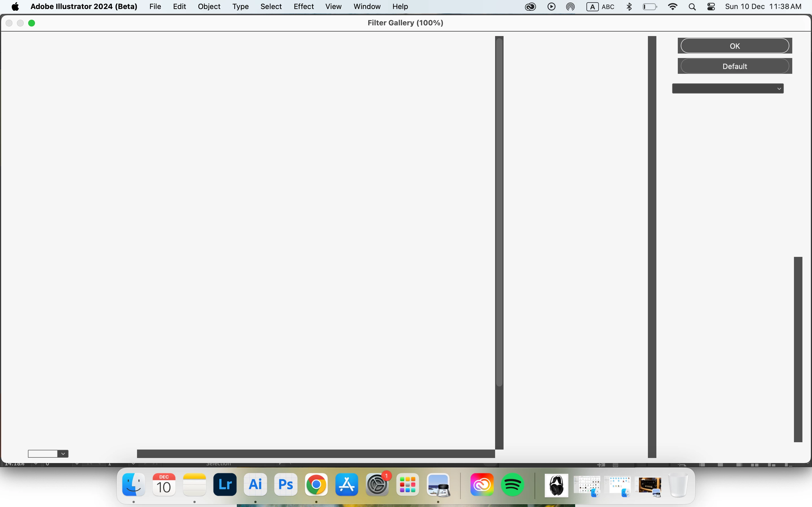
Task: Click the Wi-Fi status icon
Action: tap(672, 7)
